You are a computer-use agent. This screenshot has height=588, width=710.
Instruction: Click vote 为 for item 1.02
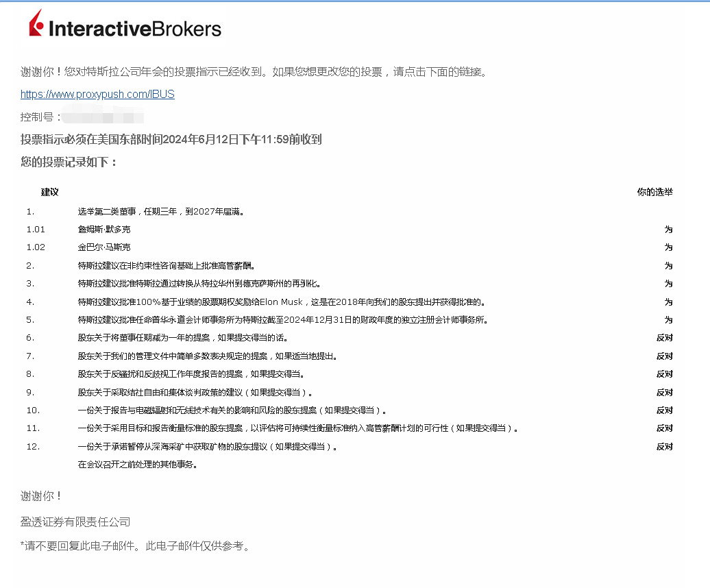tap(668, 247)
